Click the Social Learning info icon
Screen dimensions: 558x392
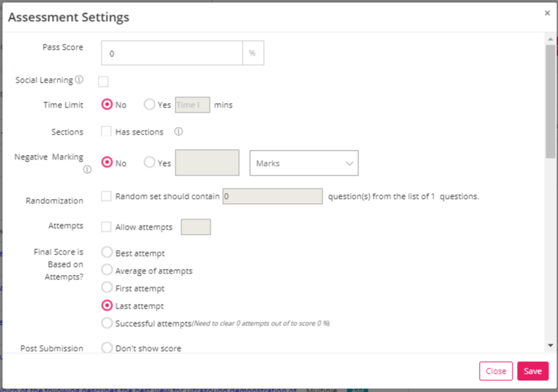tap(80, 79)
